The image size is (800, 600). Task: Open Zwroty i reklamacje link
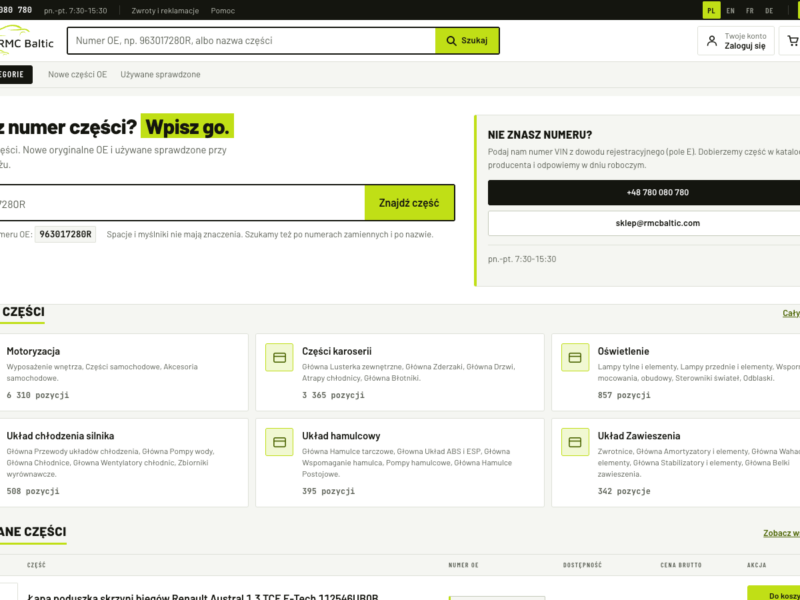click(165, 10)
